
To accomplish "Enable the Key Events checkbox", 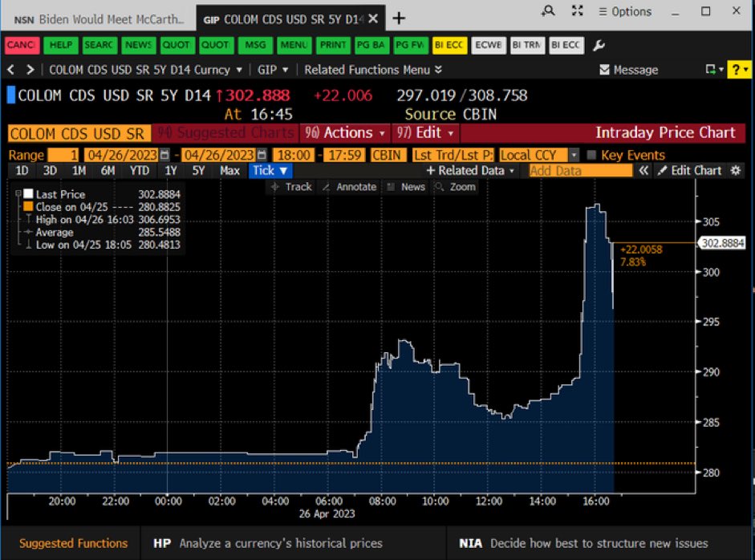I will (591, 155).
